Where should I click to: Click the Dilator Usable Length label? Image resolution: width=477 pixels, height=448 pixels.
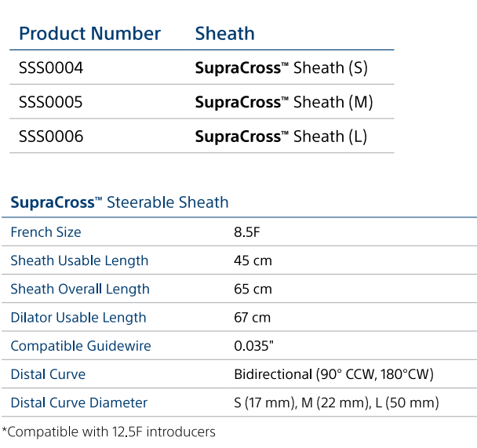click(78, 318)
